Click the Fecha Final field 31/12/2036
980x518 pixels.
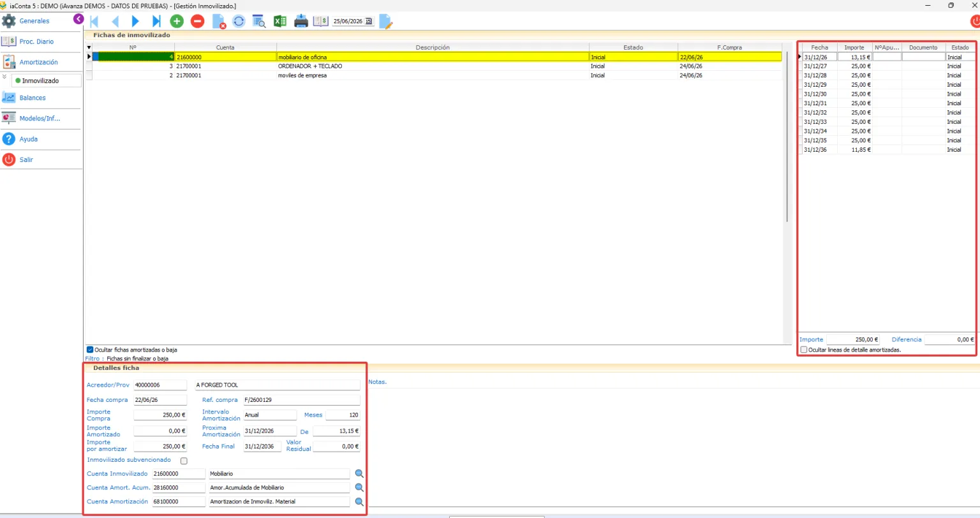pyautogui.click(x=262, y=447)
